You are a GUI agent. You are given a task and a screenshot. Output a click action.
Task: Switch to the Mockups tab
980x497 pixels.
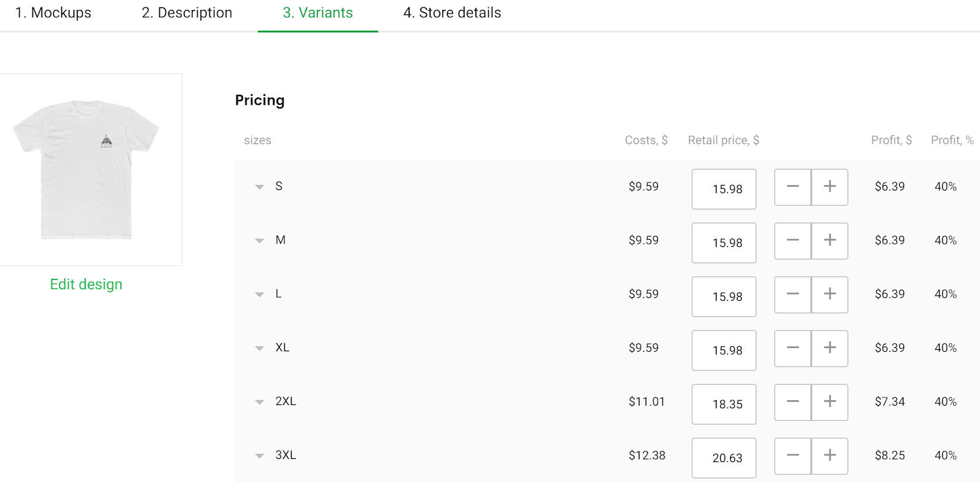[x=53, y=13]
